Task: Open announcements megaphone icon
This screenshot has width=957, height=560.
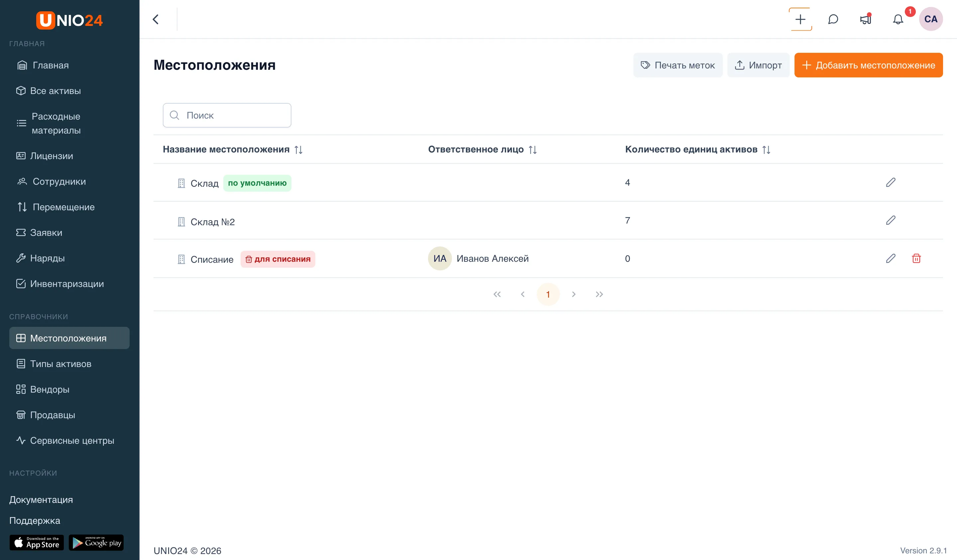Action: point(866,19)
